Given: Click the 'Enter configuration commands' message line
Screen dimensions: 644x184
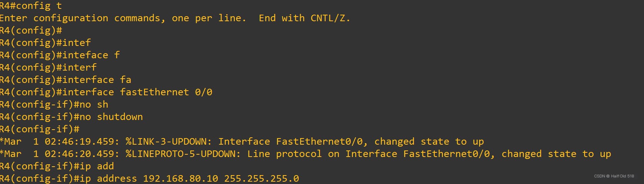Looking at the screenshot, I should tap(175, 18).
